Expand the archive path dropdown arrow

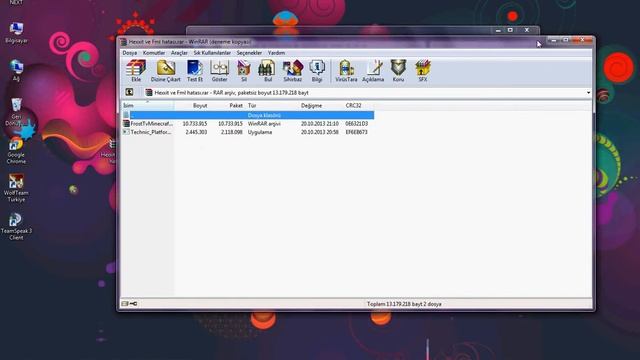tap(588, 93)
